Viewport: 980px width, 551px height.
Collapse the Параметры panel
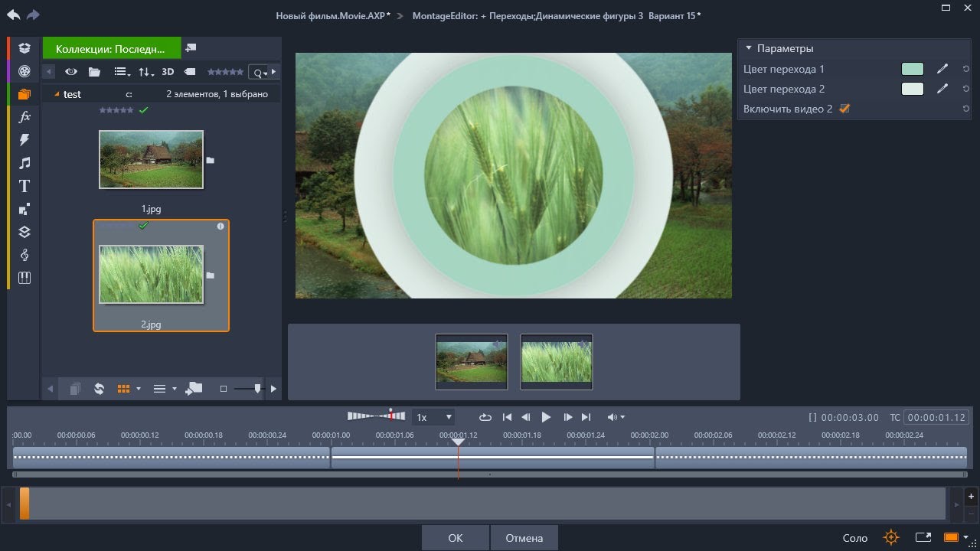pyautogui.click(x=749, y=48)
